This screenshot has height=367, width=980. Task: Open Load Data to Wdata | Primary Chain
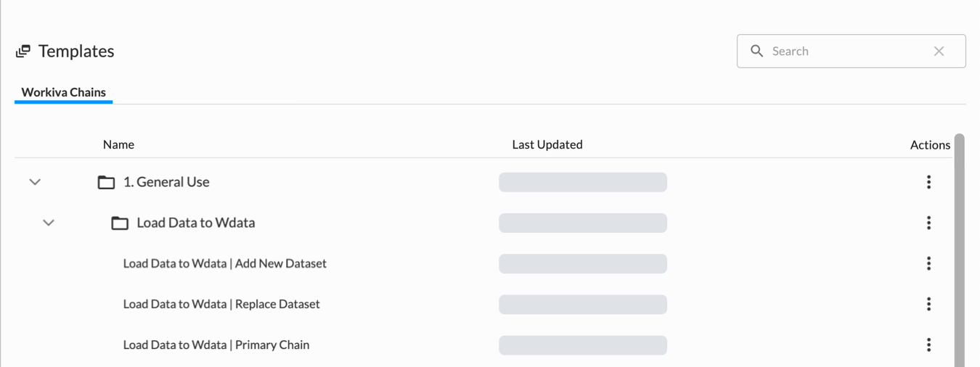tap(216, 345)
